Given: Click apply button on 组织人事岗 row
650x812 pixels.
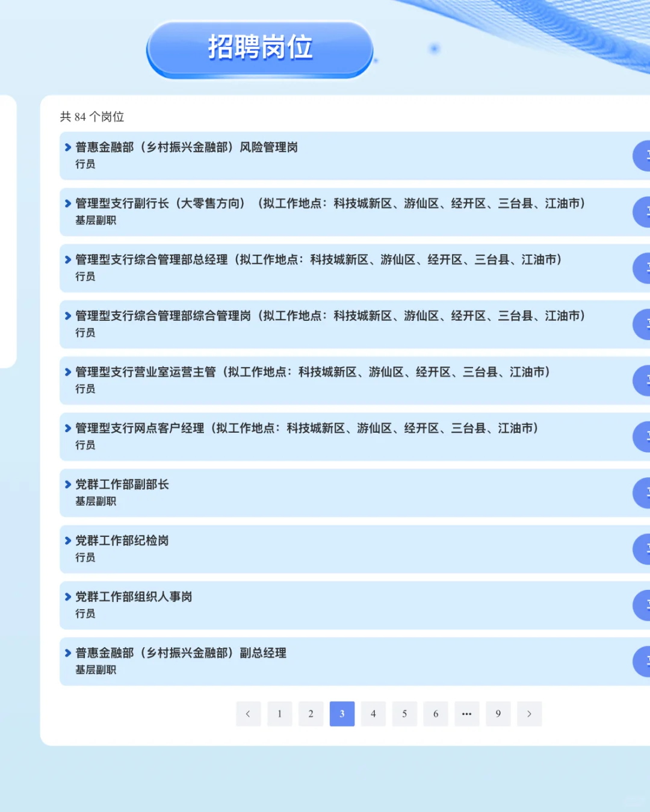Looking at the screenshot, I should (x=642, y=606).
